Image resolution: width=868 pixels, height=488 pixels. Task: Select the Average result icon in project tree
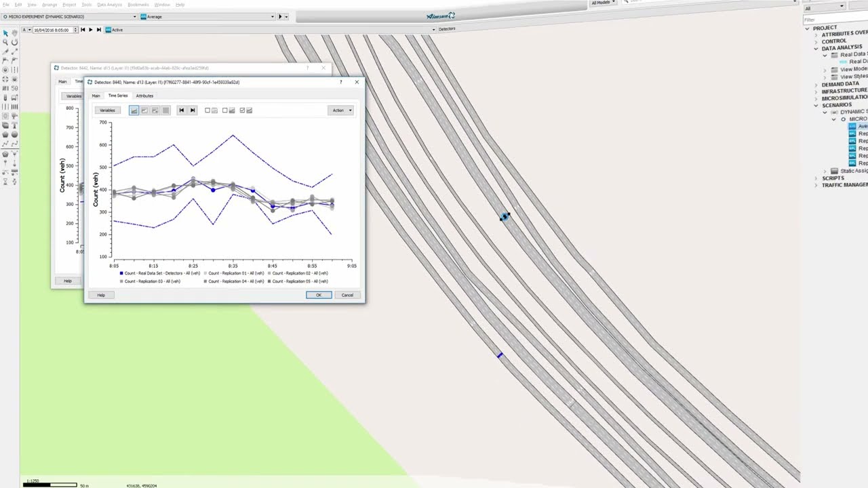tap(852, 126)
